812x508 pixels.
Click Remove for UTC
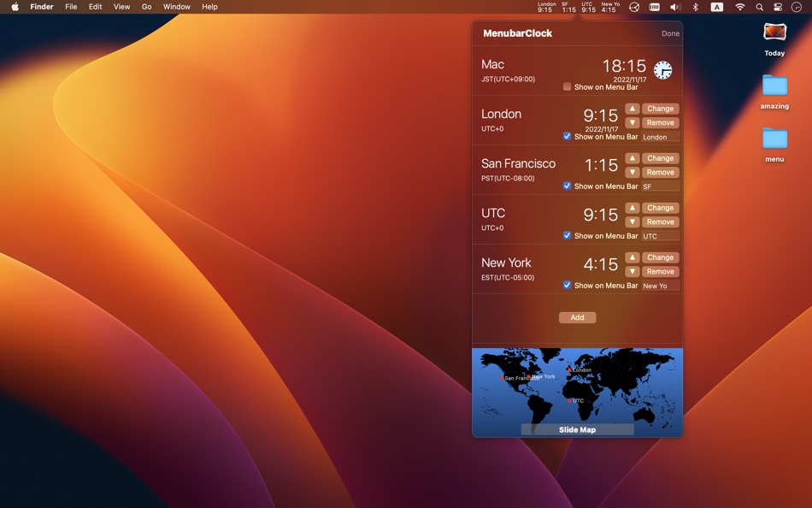[x=660, y=222]
